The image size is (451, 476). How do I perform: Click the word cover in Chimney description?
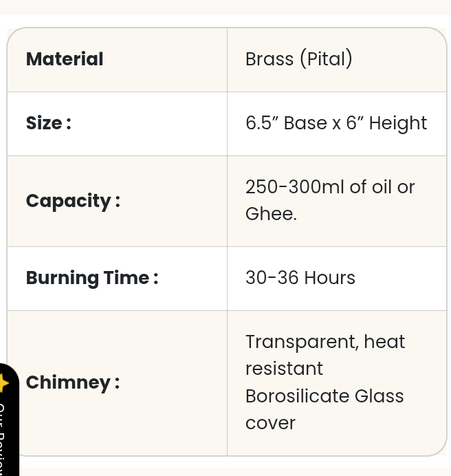pyautogui.click(x=270, y=423)
